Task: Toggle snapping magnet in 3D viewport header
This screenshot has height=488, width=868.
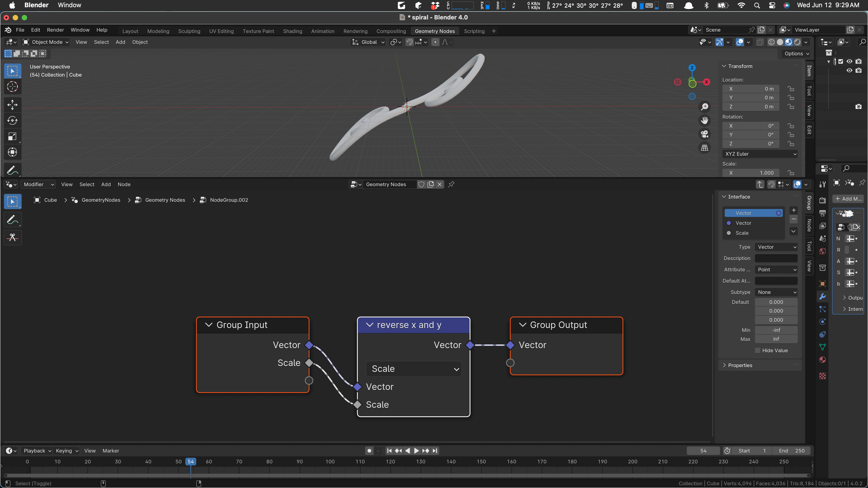Action: 409,42
